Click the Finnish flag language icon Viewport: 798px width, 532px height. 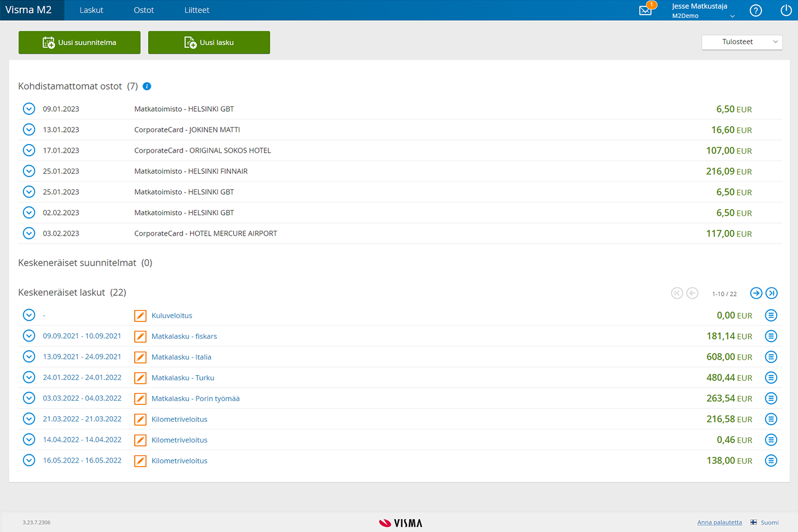tap(754, 522)
